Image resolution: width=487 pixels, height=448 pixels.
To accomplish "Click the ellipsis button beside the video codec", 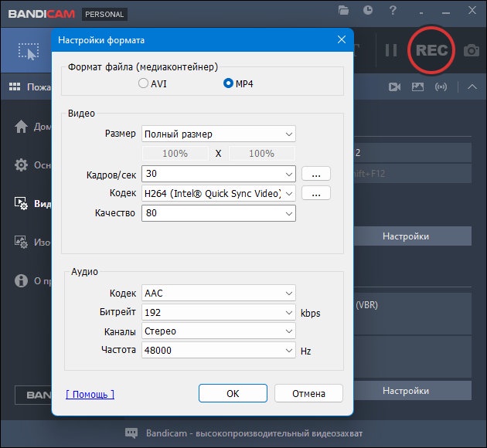I will 316,193.
